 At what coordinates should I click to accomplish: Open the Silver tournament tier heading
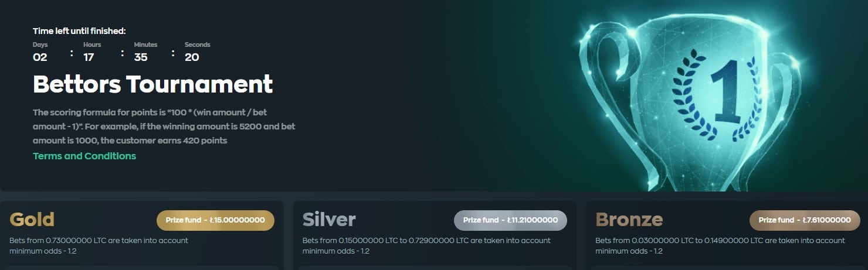tap(329, 220)
